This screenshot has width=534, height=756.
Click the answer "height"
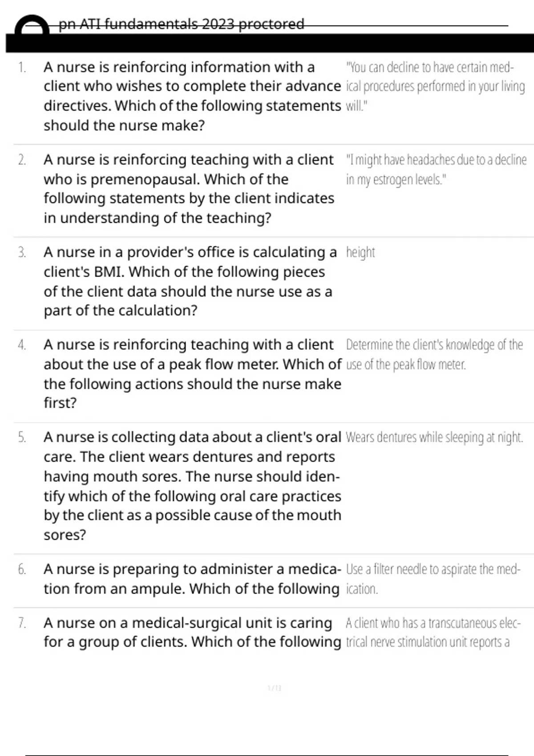[x=360, y=253]
